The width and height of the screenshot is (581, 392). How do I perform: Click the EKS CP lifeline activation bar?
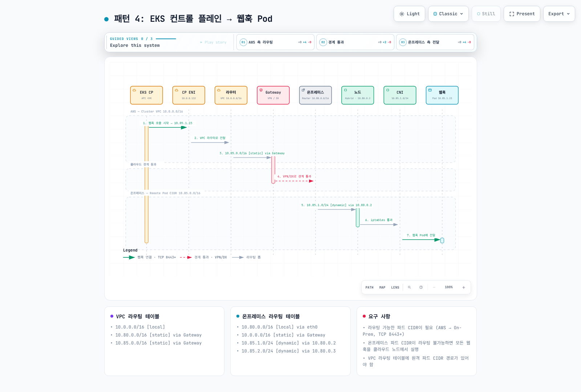point(147,184)
